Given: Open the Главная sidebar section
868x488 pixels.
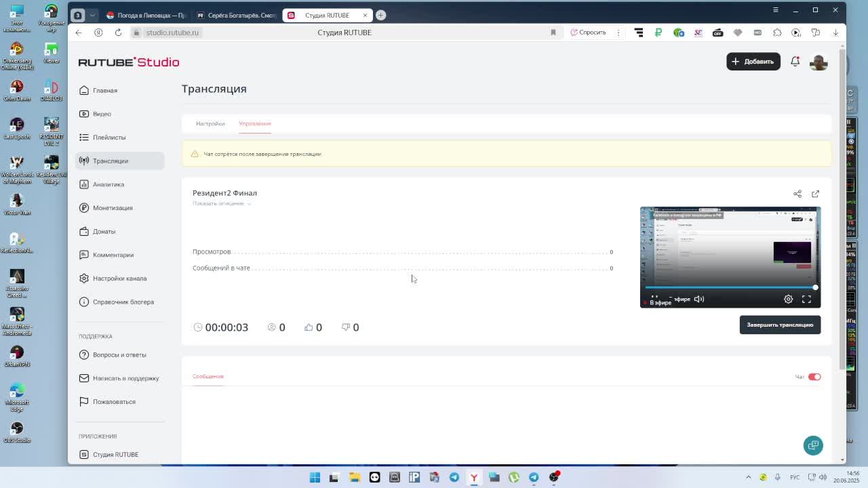Looking at the screenshot, I should click(x=119, y=90).
